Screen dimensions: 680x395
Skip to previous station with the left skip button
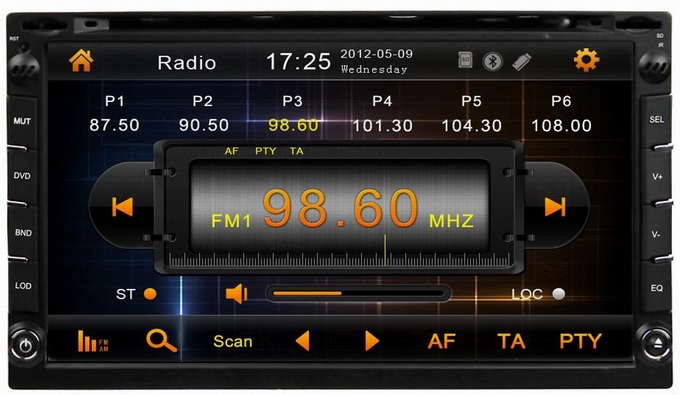tap(122, 207)
